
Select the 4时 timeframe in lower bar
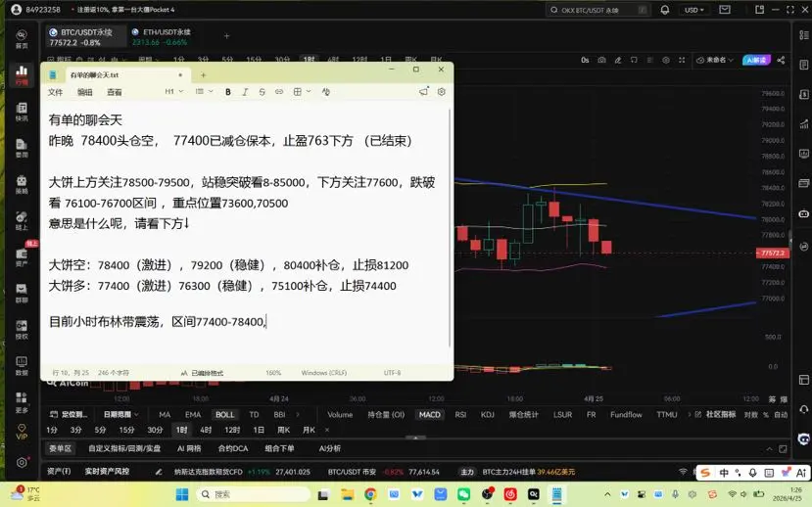[206, 430]
